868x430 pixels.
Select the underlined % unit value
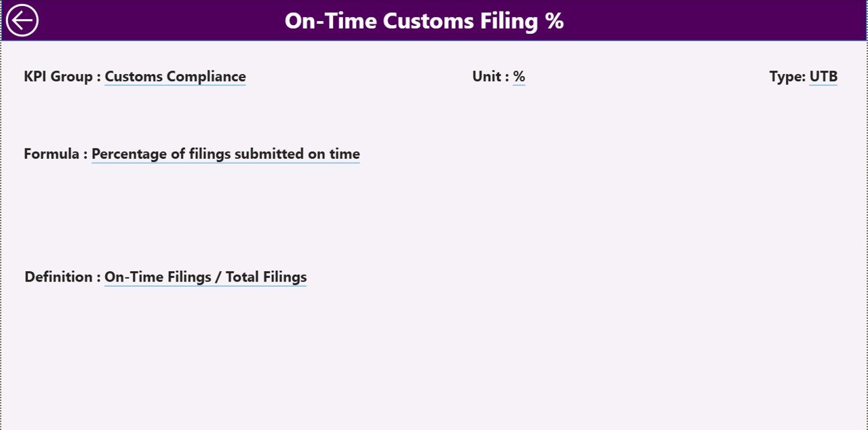pos(519,77)
